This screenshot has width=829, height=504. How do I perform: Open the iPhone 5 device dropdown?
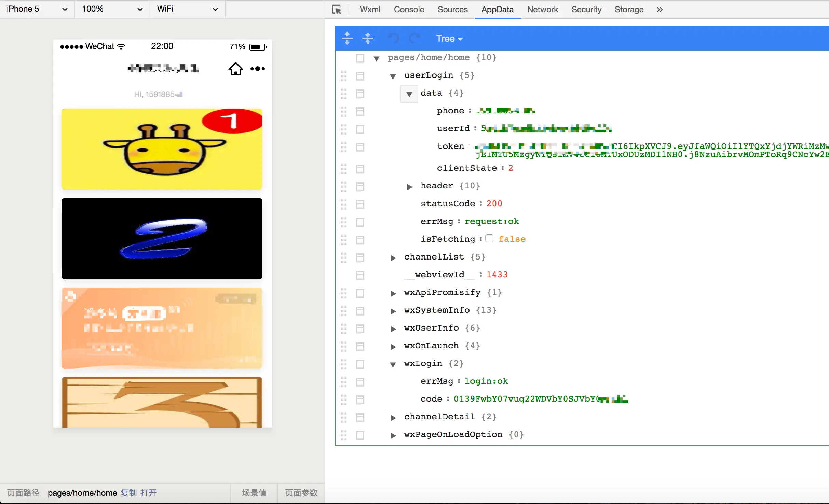tap(37, 9)
